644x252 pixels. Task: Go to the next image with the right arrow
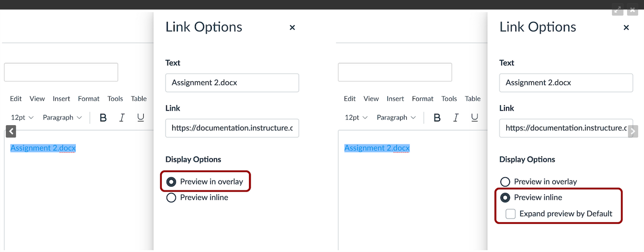click(x=633, y=131)
